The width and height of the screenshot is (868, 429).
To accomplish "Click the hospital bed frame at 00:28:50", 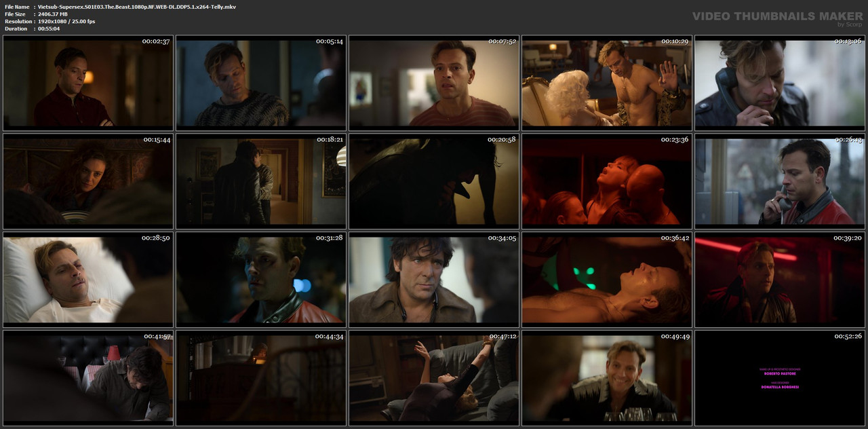I will (88, 279).
